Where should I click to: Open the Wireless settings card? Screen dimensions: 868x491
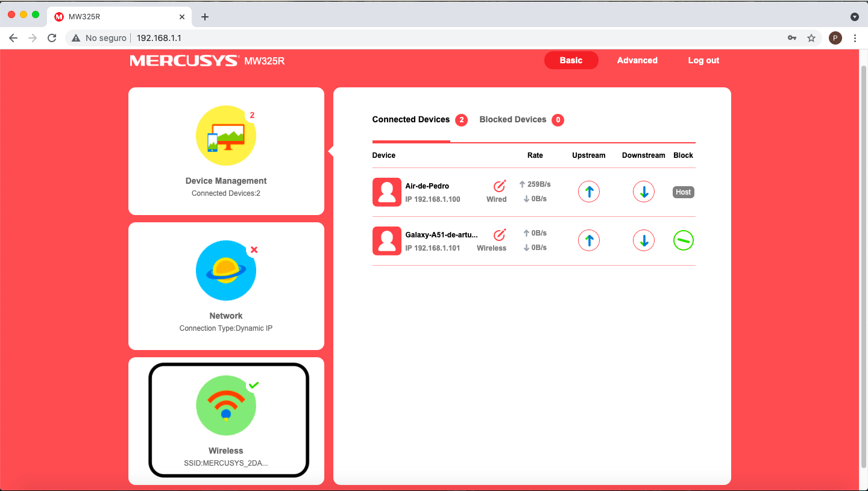[x=228, y=420]
